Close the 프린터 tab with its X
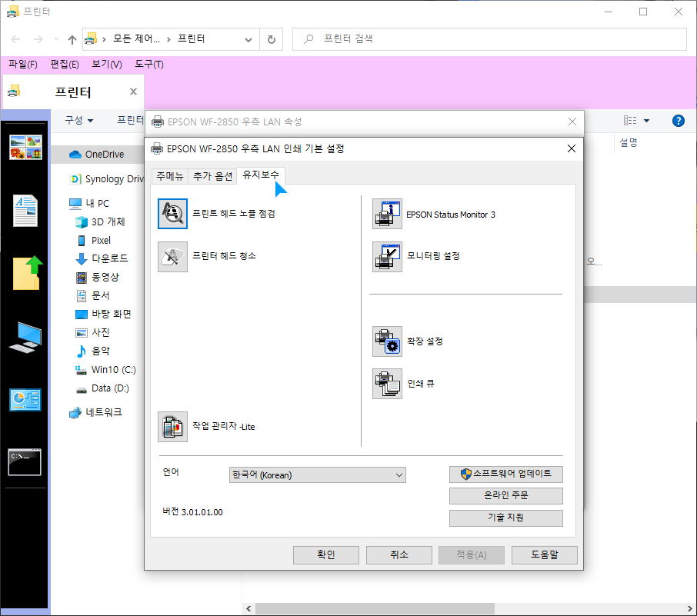The width and height of the screenshot is (697, 616). (x=133, y=92)
